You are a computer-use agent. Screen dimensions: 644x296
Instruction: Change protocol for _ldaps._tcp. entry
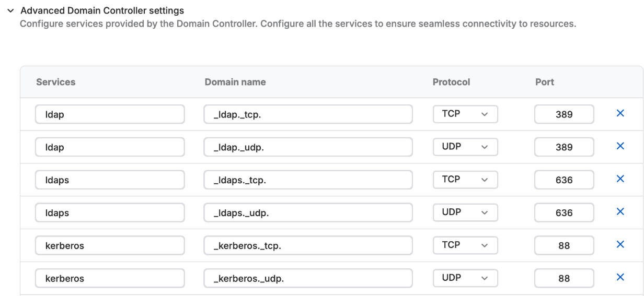pyautogui.click(x=465, y=180)
